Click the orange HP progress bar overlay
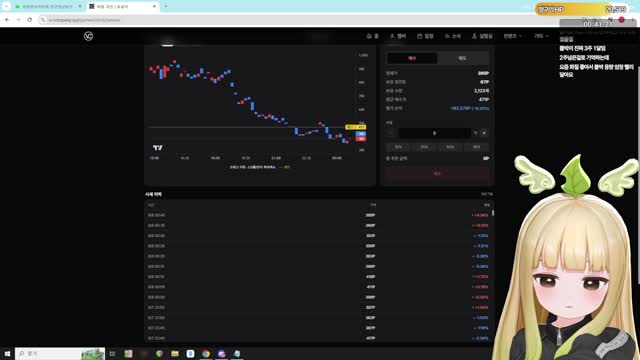 click(x=582, y=9)
